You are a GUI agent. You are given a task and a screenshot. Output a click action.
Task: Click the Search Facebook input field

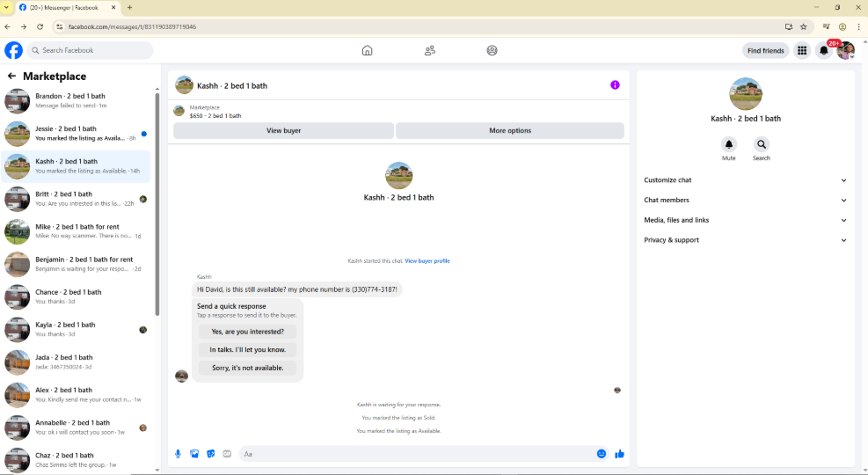pos(90,50)
